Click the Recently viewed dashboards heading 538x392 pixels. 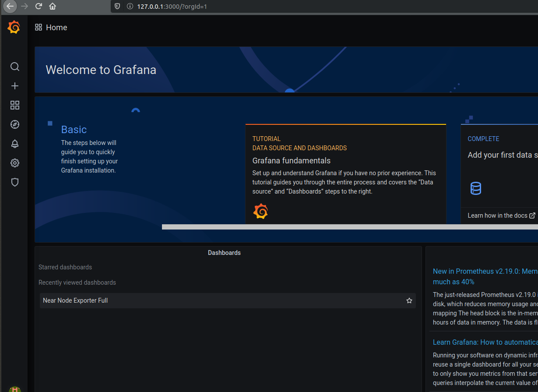[77, 283]
